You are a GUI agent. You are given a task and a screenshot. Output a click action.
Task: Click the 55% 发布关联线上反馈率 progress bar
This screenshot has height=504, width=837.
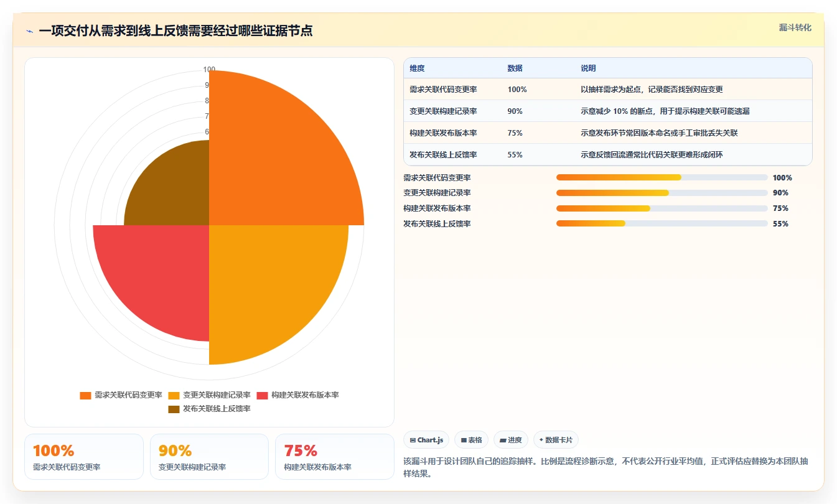click(662, 224)
